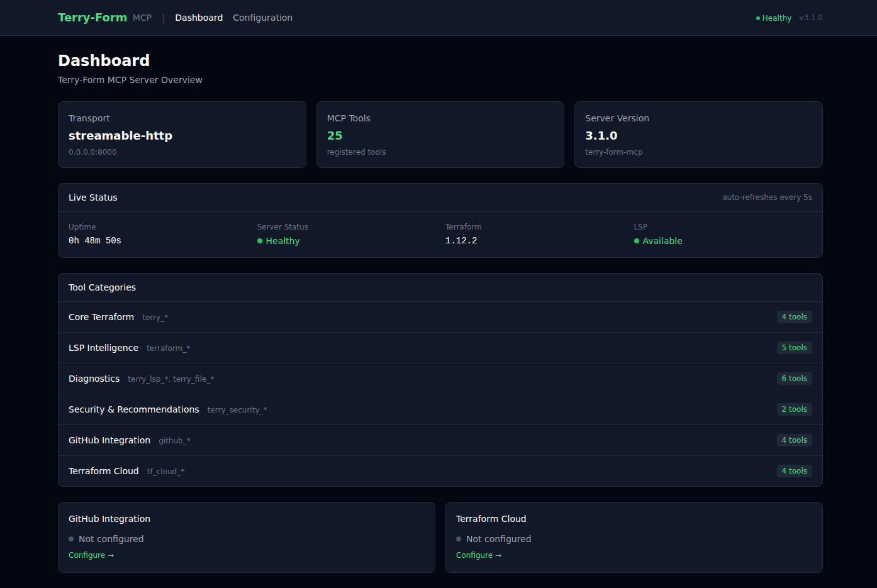Click the LSP Available status dot
This screenshot has width=877, height=588.
[x=636, y=241]
